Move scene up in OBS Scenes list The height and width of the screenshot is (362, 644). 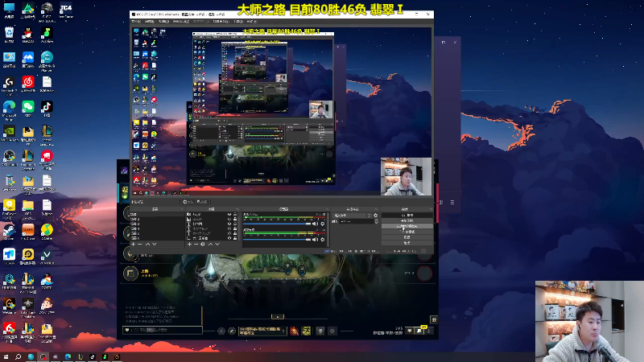(x=148, y=245)
